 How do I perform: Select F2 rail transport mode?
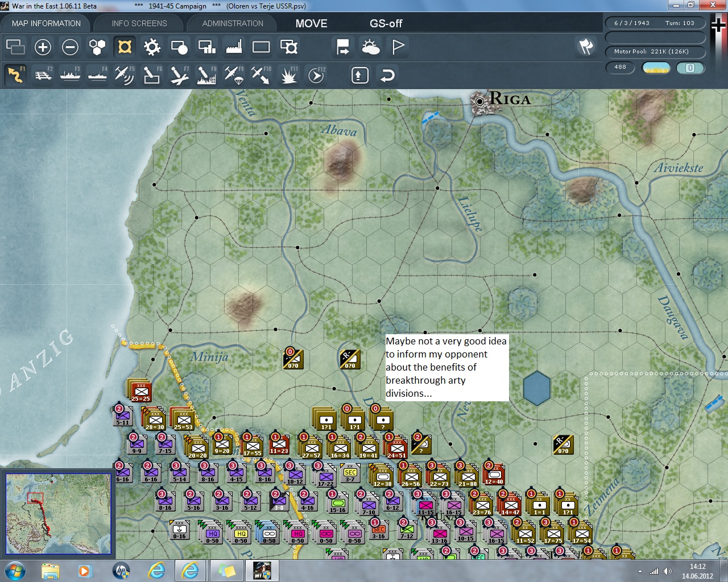click(x=43, y=75)
